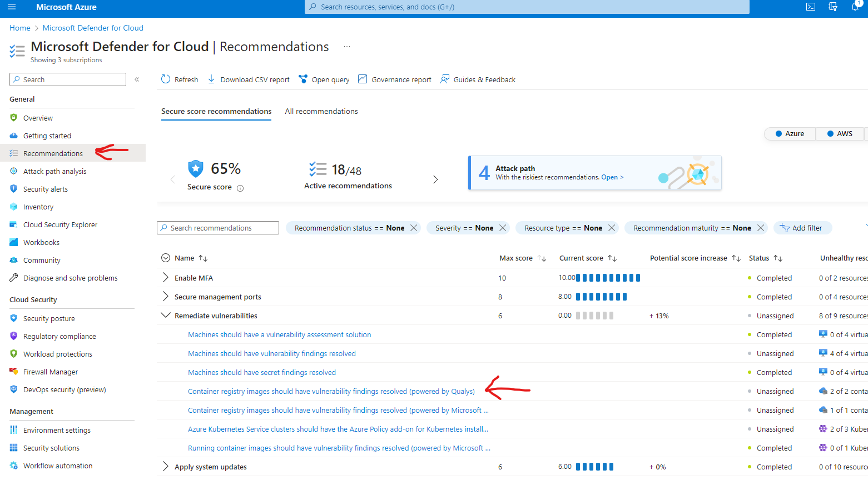The height and width of the screenshot is (480, 868).
Task: Toggle the expand-all circle beside Name header
Action: click(165, 258)
